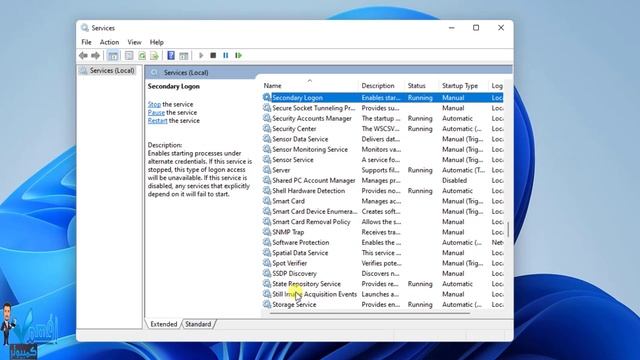Click the vertical scrollbar thumb in services list
Viewport: 640px width, 360px height.
coord(508,229)
